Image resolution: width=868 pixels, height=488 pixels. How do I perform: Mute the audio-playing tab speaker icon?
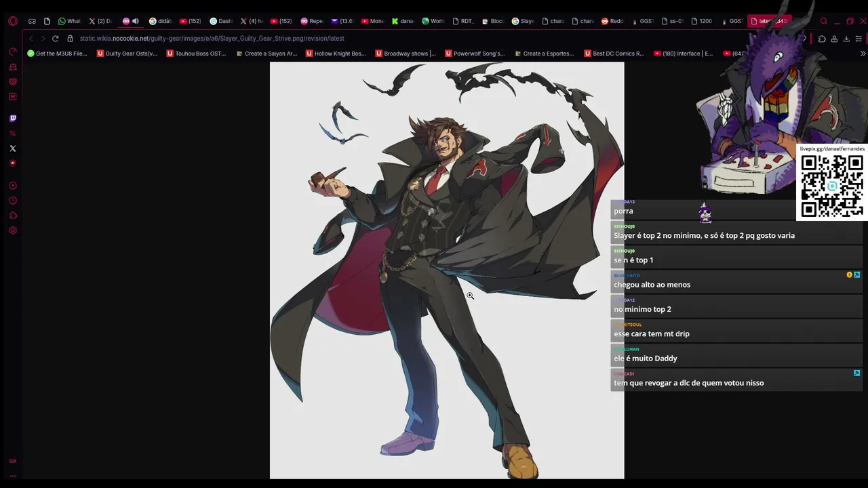coord(135,21)
